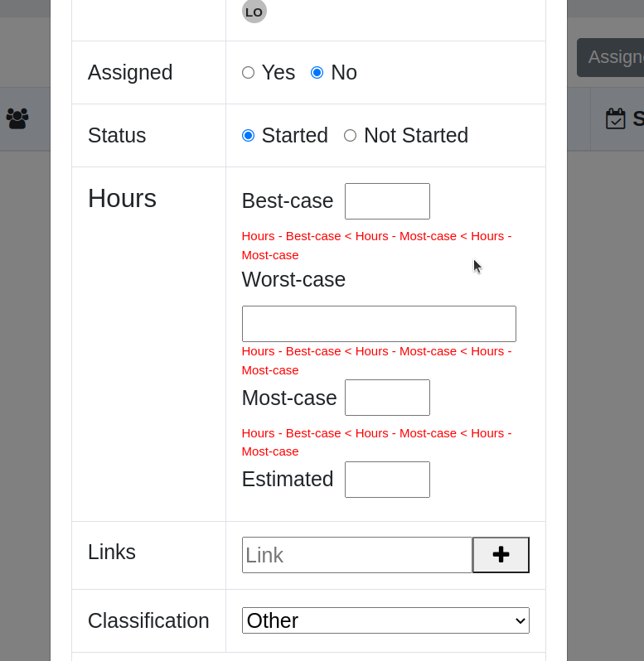Click the Estimated label text
The width and height of the screenshot is (644, 661).
click(288, 479)
